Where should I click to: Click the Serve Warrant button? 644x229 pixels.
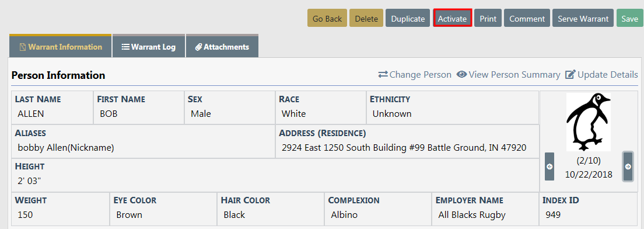coord(583,18)
